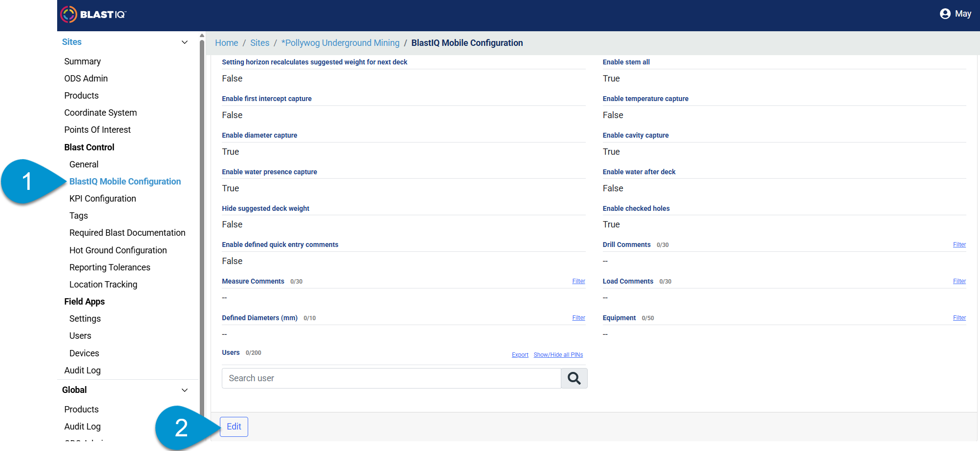The height and width of the screenshot is (451, 980).
Task: Click the Enable water presence capture label
Action: (270, 172)
